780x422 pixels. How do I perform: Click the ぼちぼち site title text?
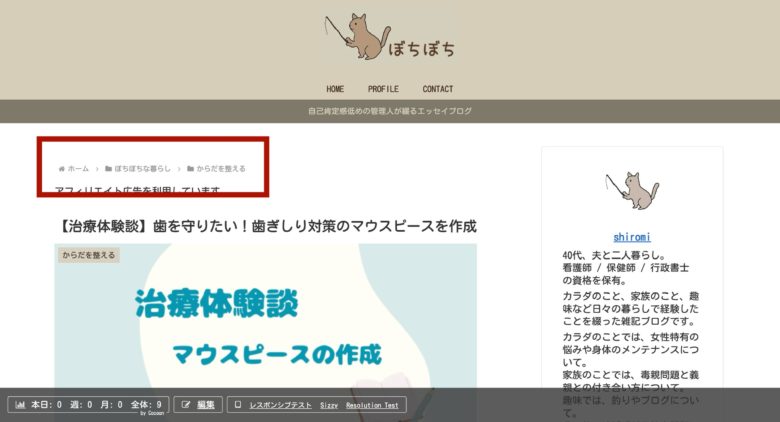pyautogui.click(x=421, y=49)
